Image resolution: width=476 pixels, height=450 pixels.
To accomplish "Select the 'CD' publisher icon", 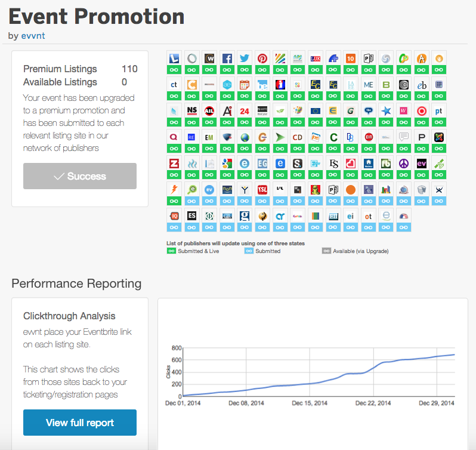I will [298, 137].
